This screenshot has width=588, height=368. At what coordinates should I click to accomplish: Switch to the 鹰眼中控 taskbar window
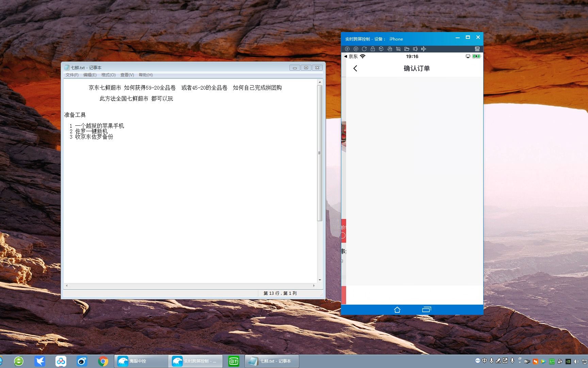tap(141, 361)
